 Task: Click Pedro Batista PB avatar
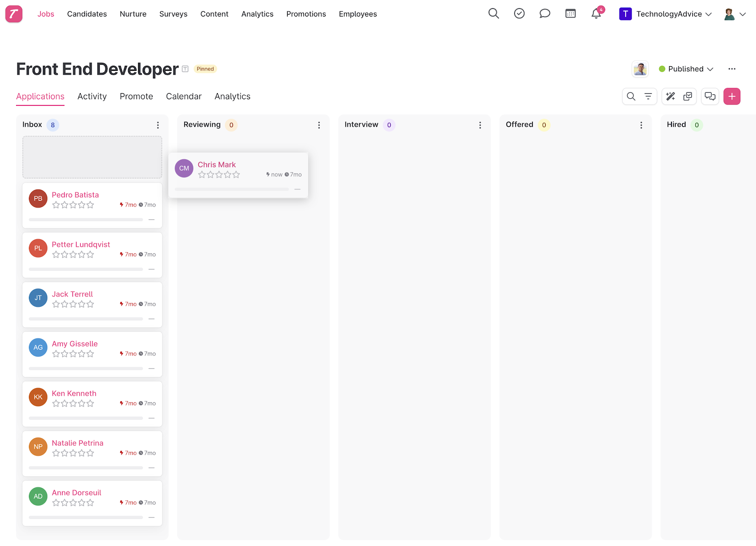tap(38, 199)
